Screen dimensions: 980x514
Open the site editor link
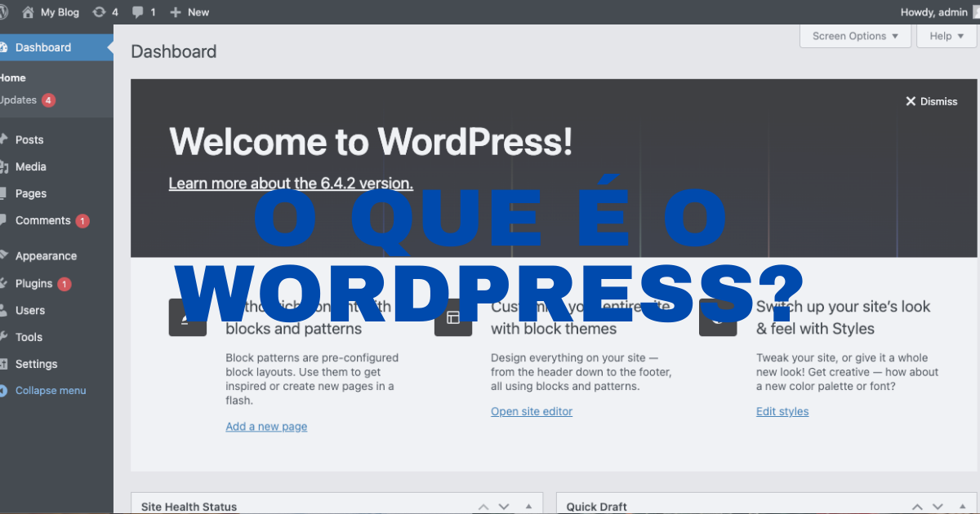click(531, 411)
